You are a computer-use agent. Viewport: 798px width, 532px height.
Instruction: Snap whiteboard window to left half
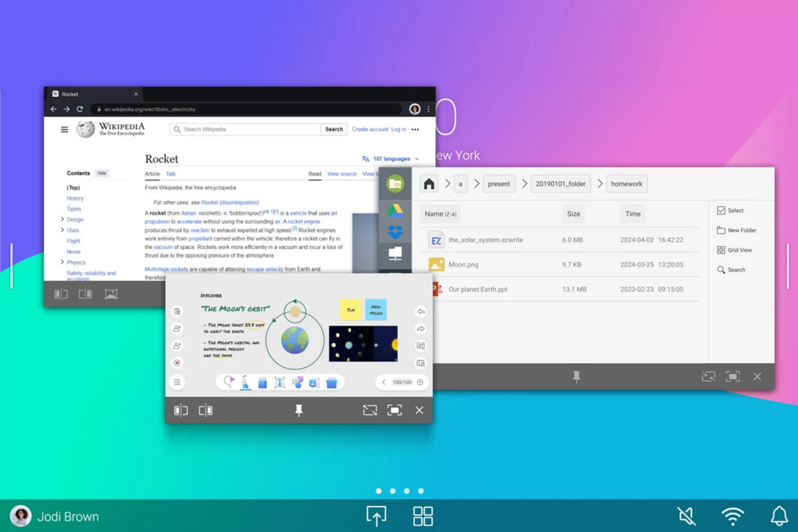pyautogui.click(x=181, y=410)
